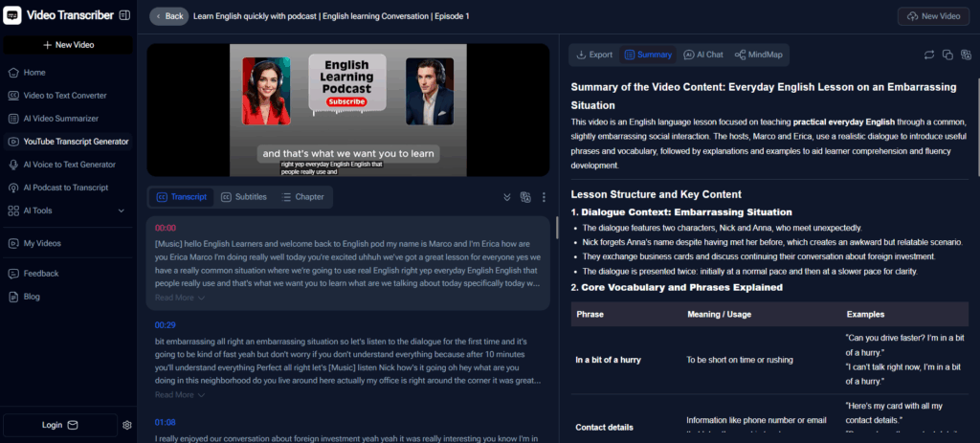Click the "Lesson Structure and Key Content" heading

click(x=657, y=194)
